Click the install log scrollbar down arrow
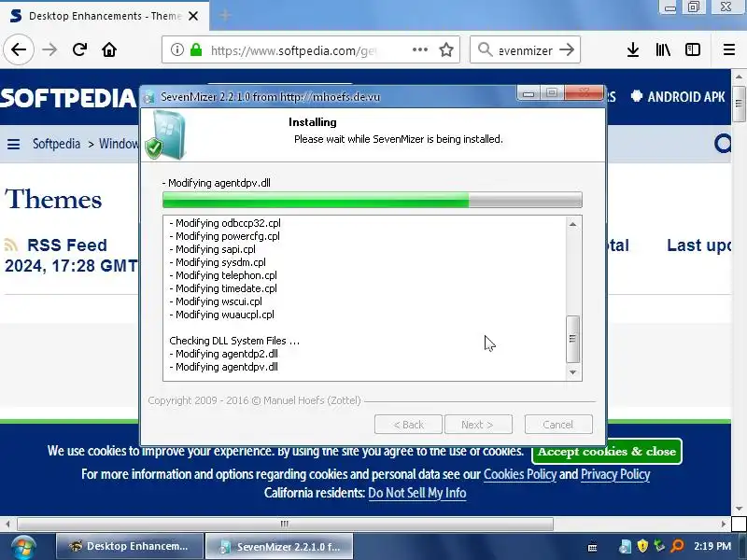Screen dimensions: 747x560 coord(572,372)
